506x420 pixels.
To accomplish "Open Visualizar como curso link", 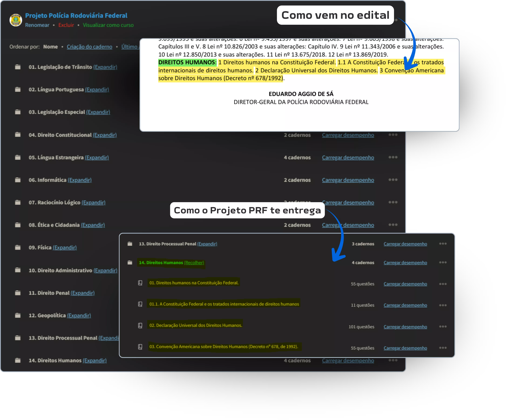I will coord(108,25).
